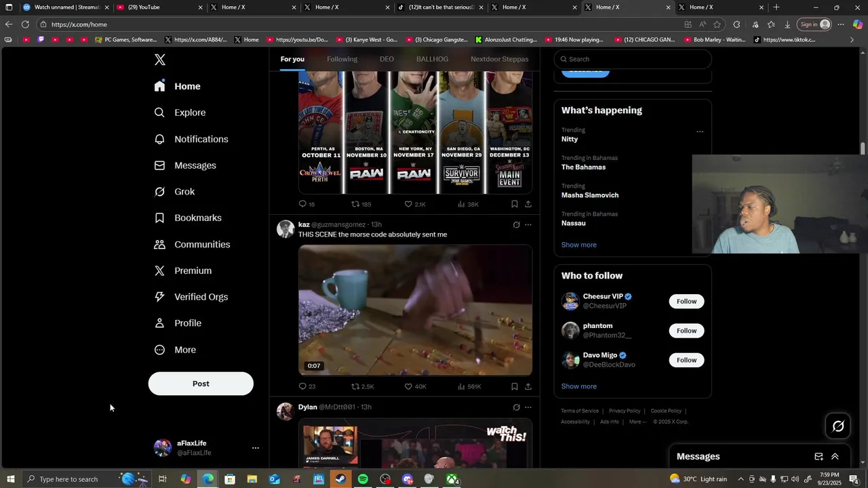This screenshot has width=868, height=488.
Task: Open Grok from the sidebar
Action: (x=174, y=192)
